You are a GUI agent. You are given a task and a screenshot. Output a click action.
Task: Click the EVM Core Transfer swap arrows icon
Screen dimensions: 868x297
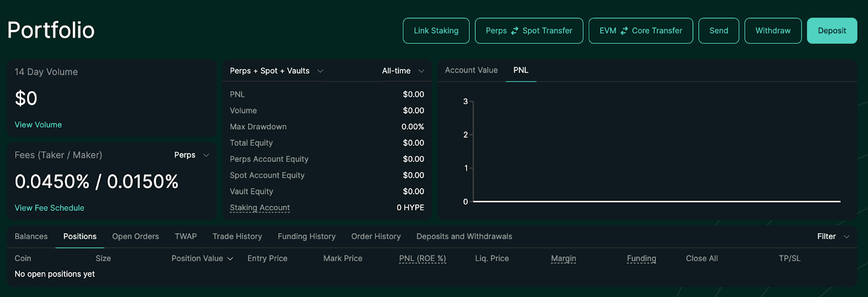coord(624,31)
